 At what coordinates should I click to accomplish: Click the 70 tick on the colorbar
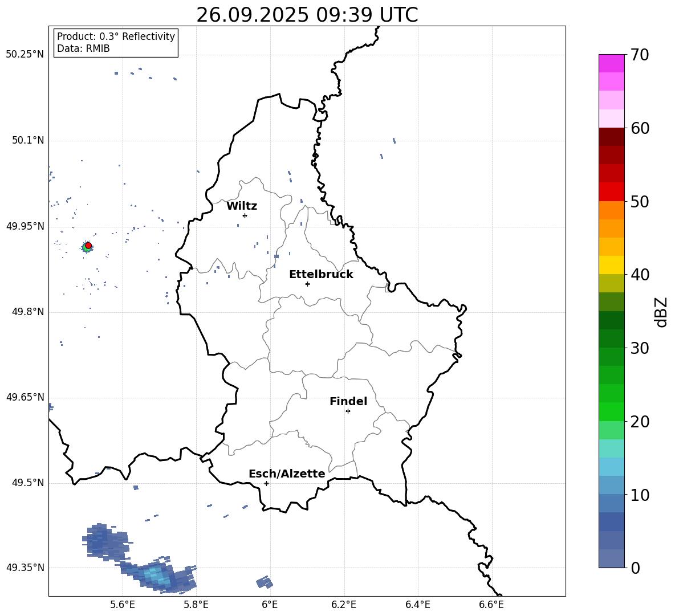click(x=640, y=55)
